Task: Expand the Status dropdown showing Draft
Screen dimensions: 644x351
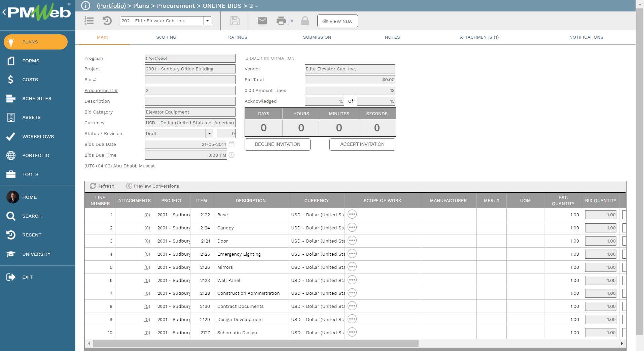Action: pyautogui.click(x=209, y=133)
